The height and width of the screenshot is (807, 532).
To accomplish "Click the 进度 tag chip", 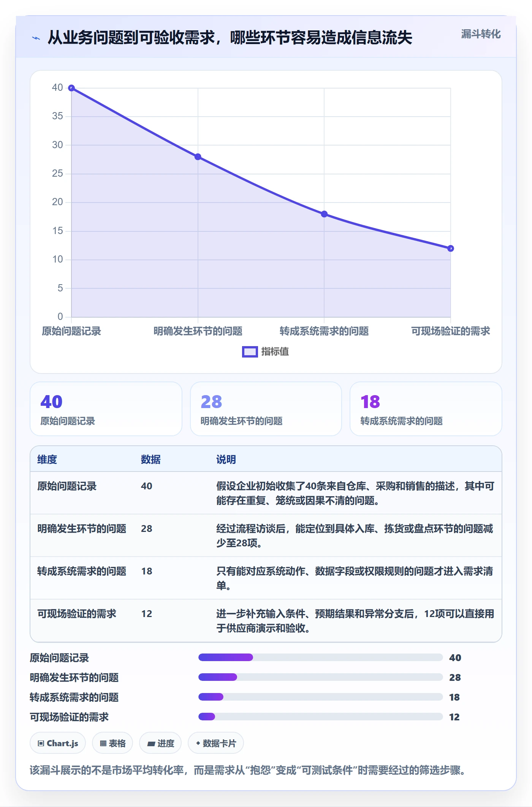I will tap(160, 743).
